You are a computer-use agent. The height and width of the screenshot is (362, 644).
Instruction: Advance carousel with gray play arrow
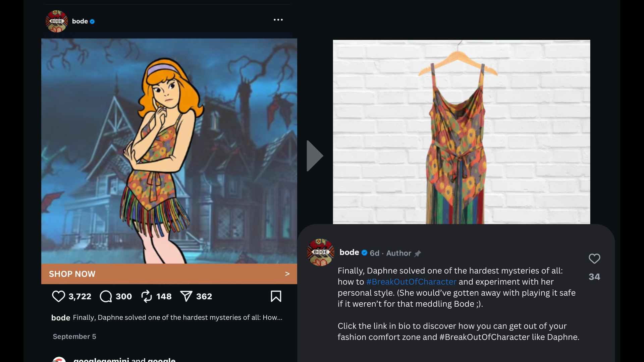(314, 156)
